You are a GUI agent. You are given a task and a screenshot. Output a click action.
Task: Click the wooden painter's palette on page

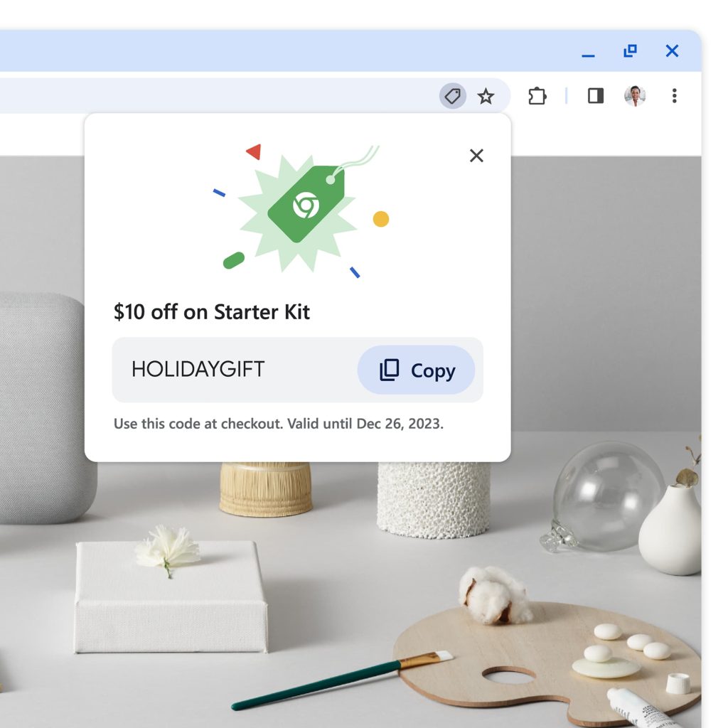548,664
